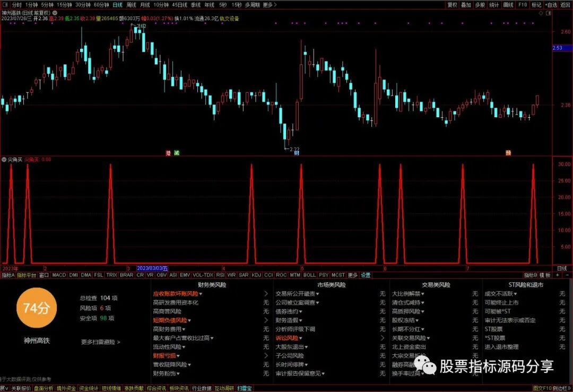Screen dimensions: 573x392
Task: Click the diamond icon above the chart
Action: 541,13
